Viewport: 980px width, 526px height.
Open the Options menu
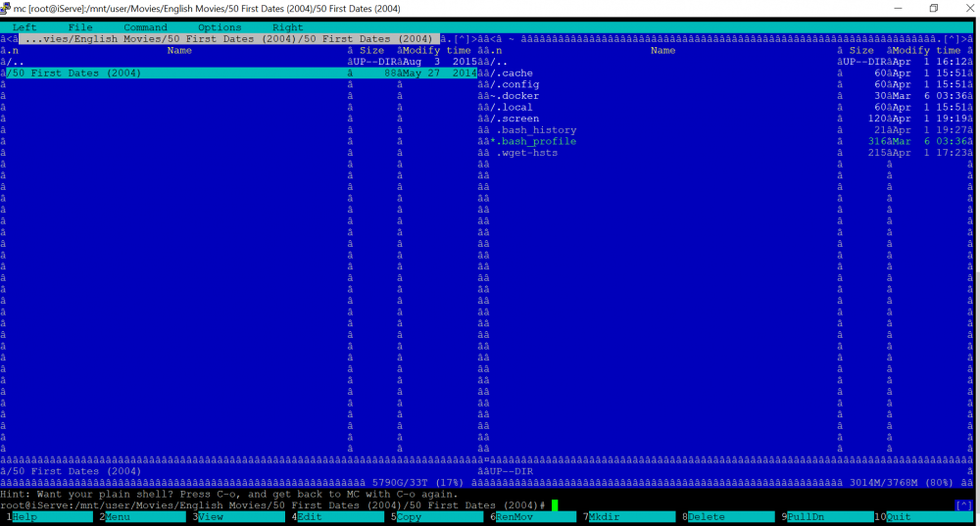point(220,27)
